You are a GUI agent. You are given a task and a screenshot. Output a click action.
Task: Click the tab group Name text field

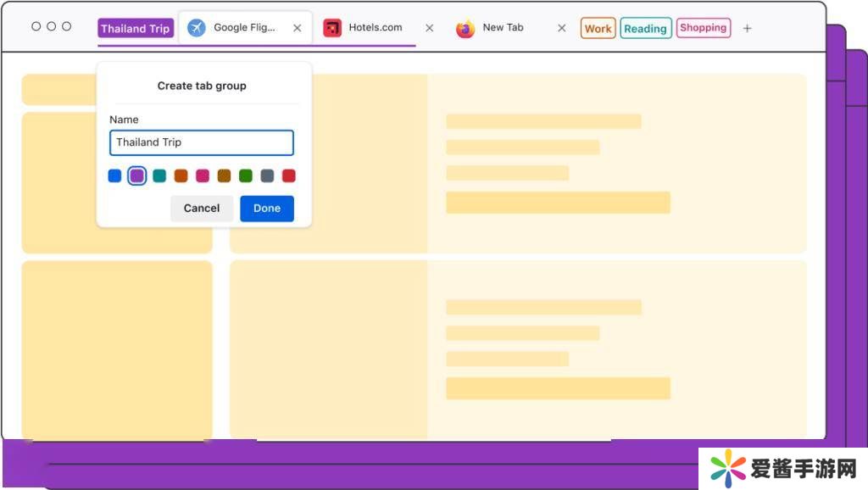click(202, 142)
